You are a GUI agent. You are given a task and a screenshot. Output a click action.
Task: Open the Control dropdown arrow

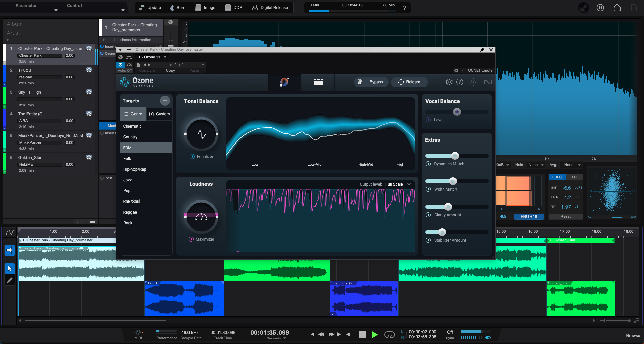(123, 10)
